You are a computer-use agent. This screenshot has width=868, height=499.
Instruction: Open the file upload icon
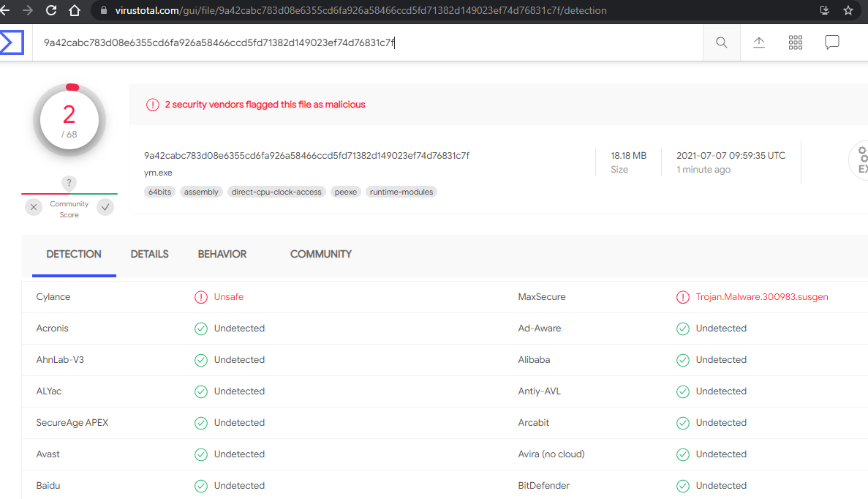click(x=758, y=42)
